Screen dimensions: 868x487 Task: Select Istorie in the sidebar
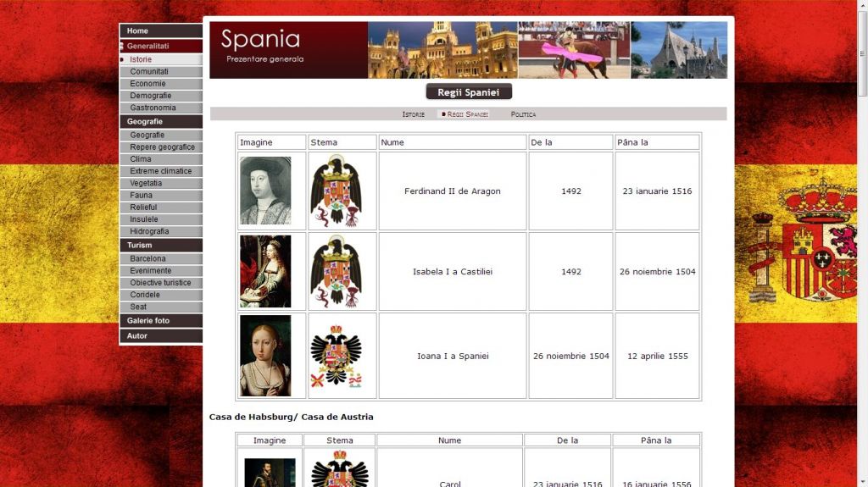point(160,59)
